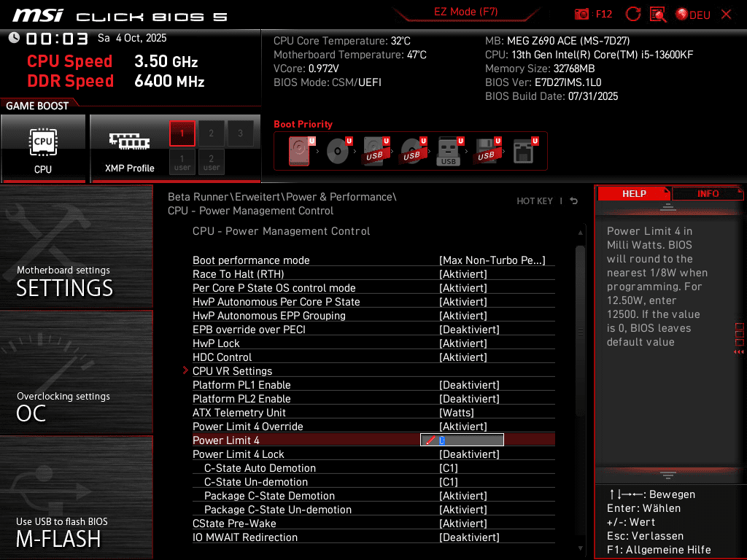Select the network boot device icon
Viewport: 747px width, 560px height.
[525, 151]
